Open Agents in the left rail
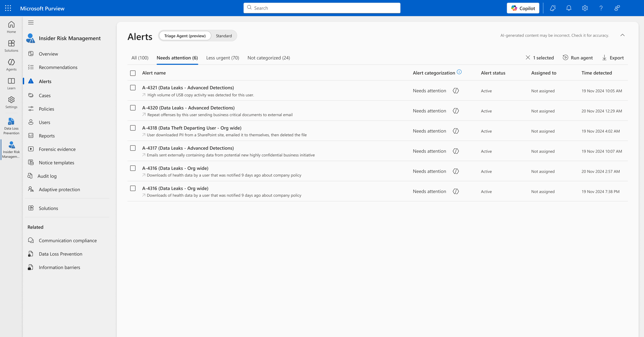644x337 pixels. (11, 64)
